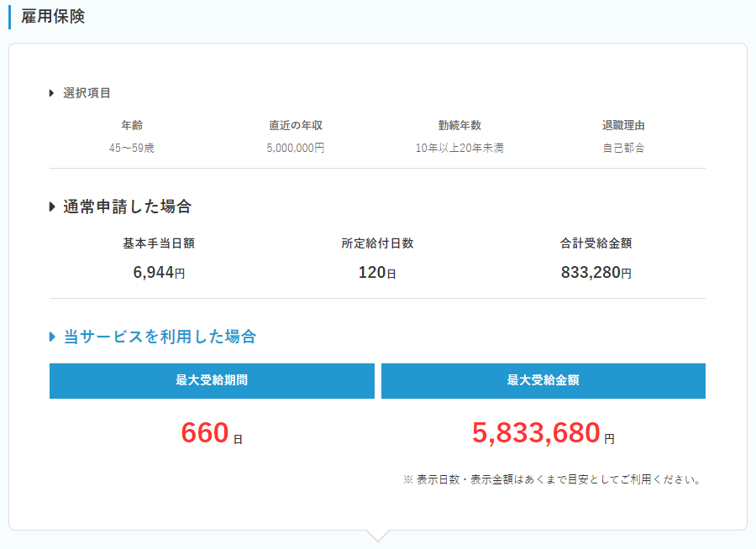756x549 pixels.
Task: Select the 5,000,000円 income value
Action: 296,148
